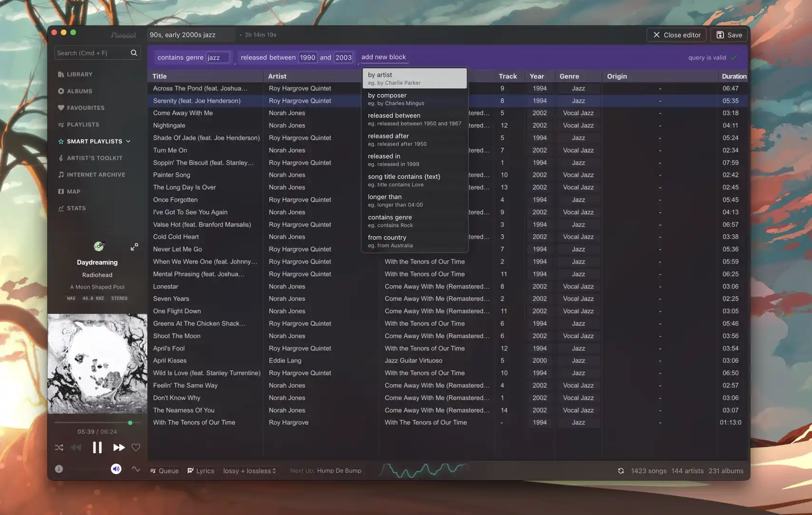Select the song 'Across The Pond'
This screenshot has width=812, height=515.
(200, 88)
